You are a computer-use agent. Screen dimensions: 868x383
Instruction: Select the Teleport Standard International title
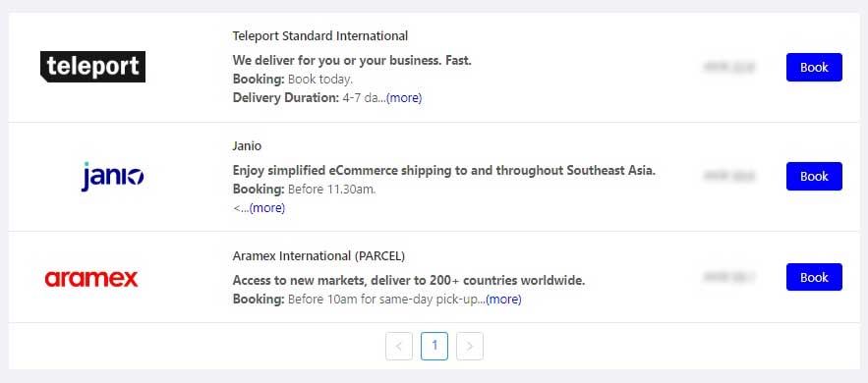click(319, 36)
